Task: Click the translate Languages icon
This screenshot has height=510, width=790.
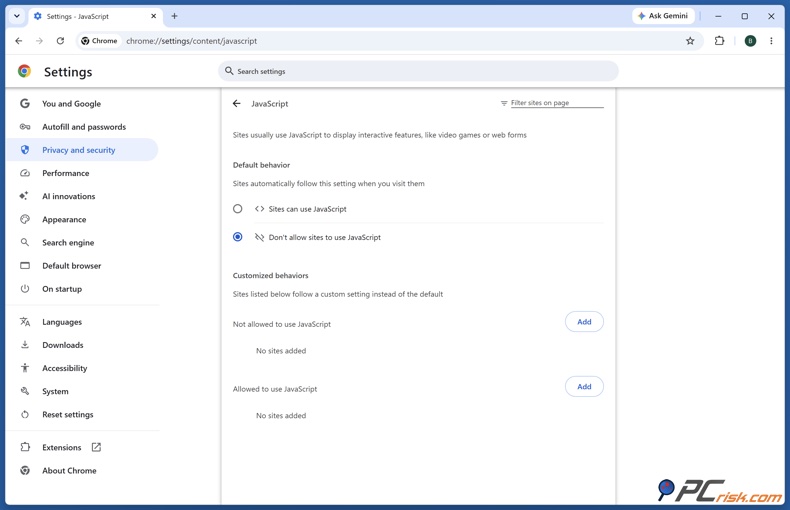Action: (25, 322)
